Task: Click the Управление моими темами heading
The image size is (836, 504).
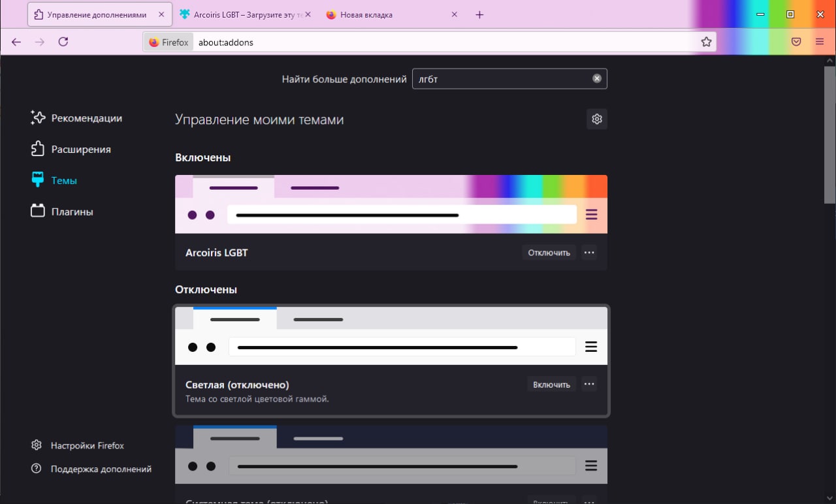Action: 259,119
